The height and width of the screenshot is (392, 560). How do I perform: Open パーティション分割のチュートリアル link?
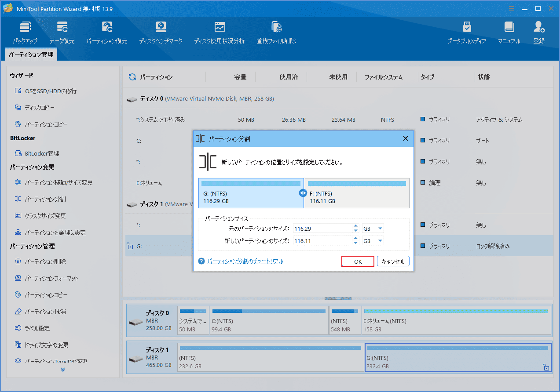pos(245,261)
